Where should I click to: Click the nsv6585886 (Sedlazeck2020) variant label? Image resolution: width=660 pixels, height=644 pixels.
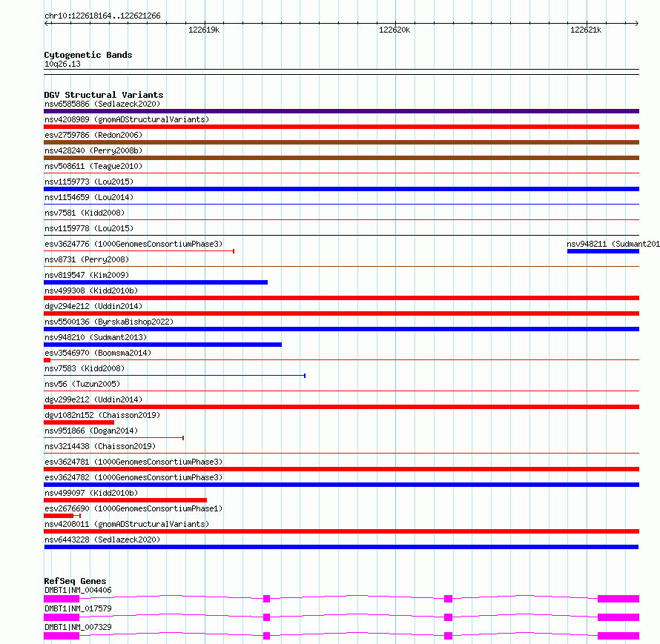click(102, 104)
